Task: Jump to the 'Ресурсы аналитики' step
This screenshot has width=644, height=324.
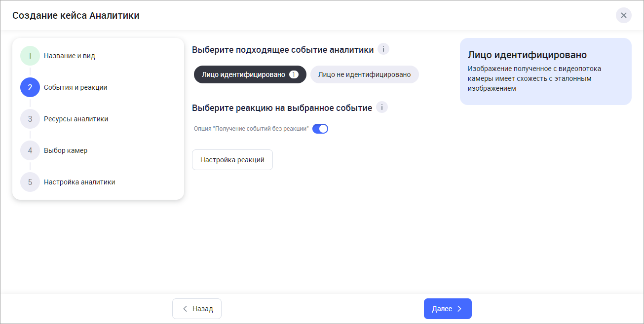Action: [x=76, y=119]
